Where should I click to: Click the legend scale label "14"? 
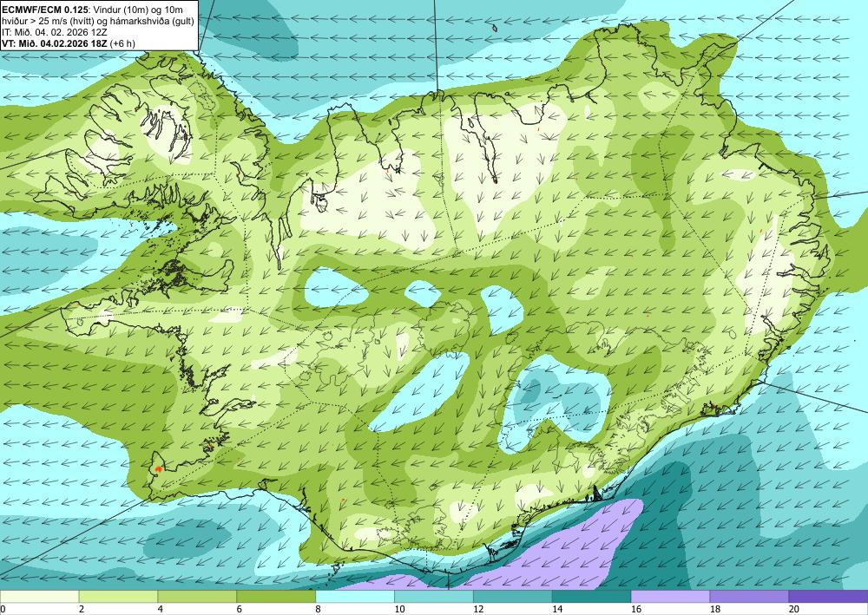(x=557, y=609)
